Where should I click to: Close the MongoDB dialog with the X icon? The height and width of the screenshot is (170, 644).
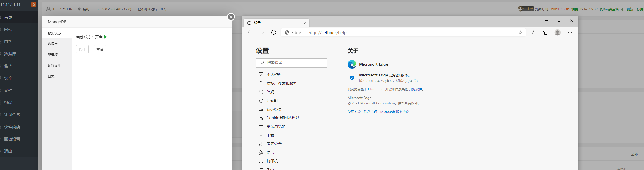coord(231,17)
